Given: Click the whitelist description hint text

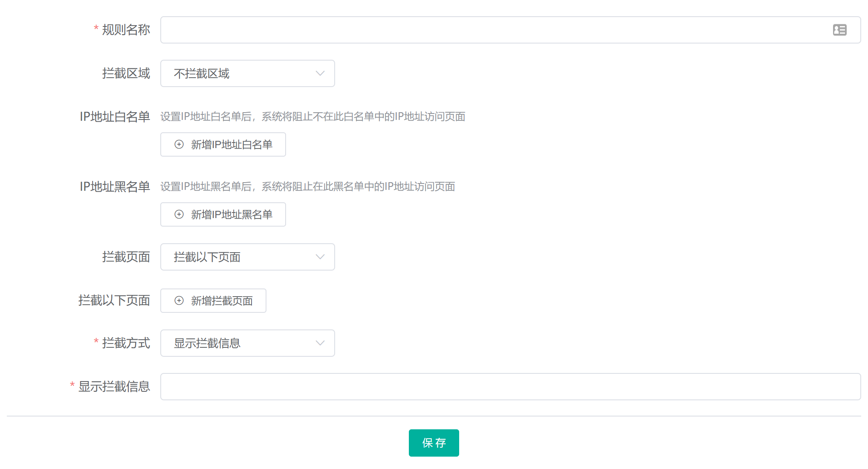Looking at the screenshot, I should (312, 117).
